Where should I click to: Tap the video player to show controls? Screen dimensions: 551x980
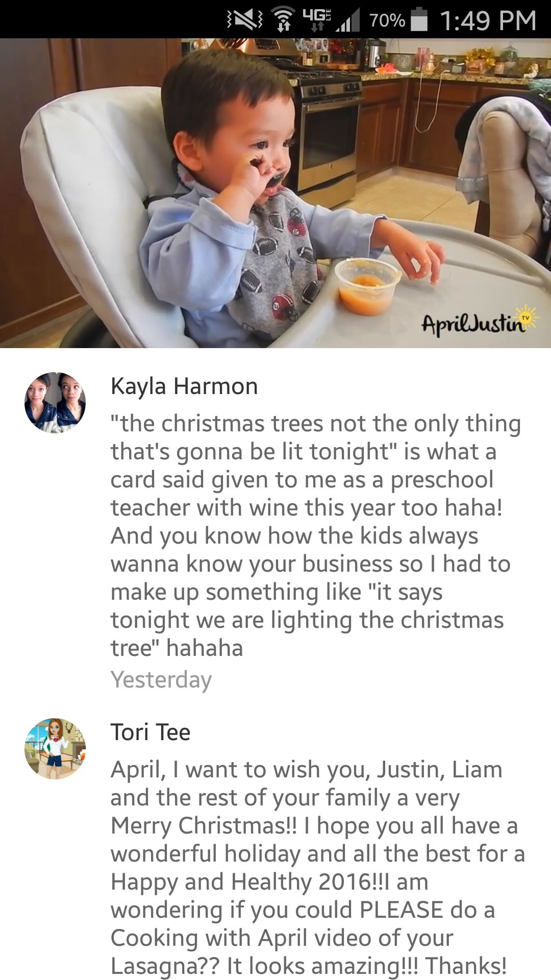[x=275, y=193]
